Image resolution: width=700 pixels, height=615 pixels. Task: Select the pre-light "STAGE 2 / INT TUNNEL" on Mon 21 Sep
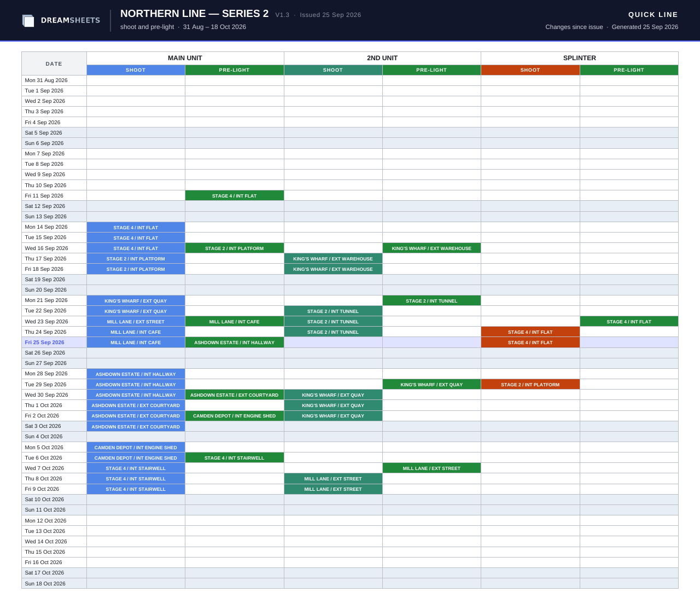click(x=431, y=301)
